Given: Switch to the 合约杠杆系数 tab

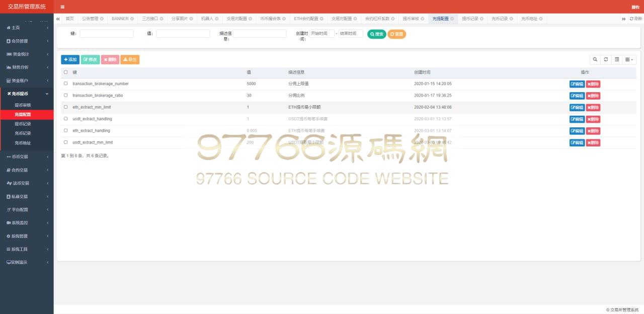Looking at the screenshot, I should pyautogui.click(x=379, y=19).
